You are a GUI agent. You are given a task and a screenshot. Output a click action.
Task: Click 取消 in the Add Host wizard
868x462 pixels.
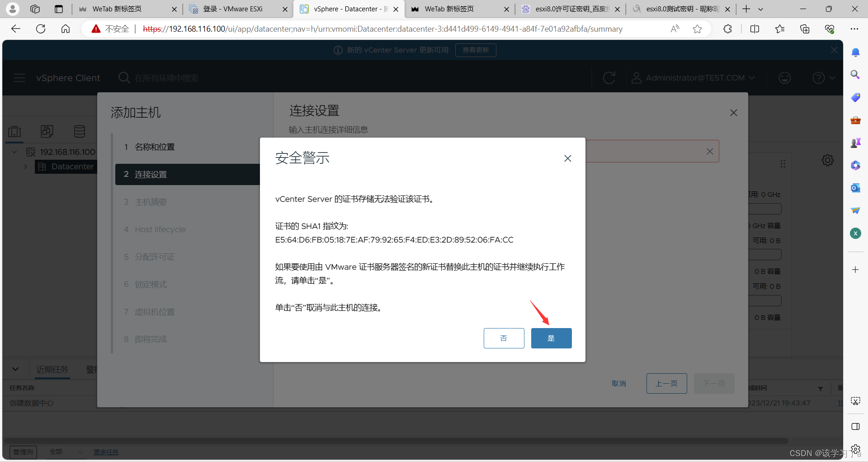[x=619, y=383]
